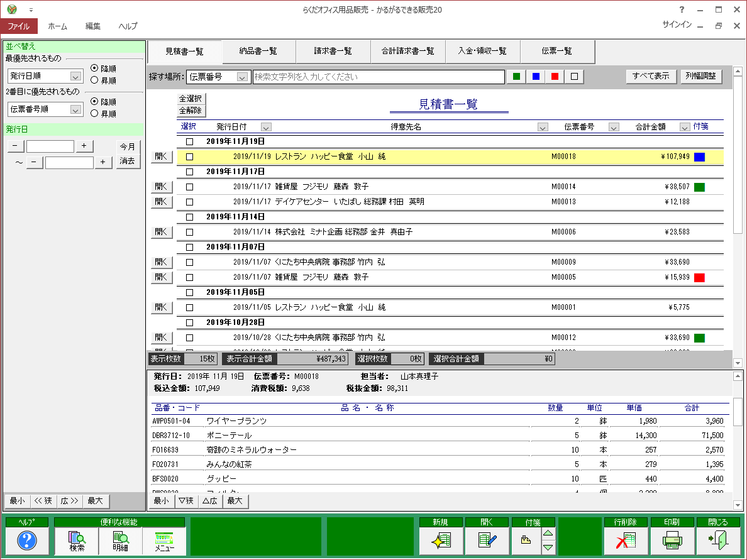Viewport: 747px width, 560px height.
Task: Click blue sticky tag on M00018 row
Action: click(x=699, y=156)
